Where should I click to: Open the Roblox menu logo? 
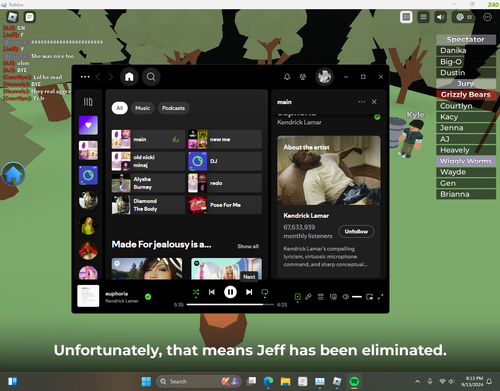pos(12,17)
